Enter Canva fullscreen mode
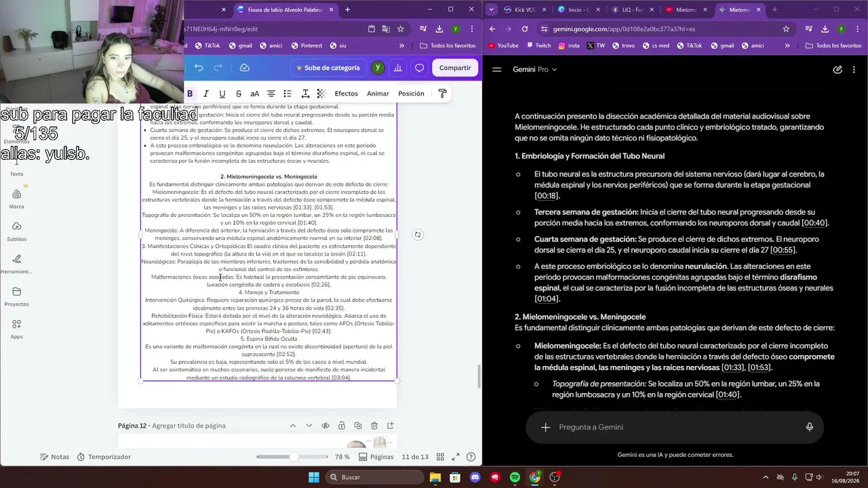This screenshot has width=868, height=488. click(456, 457)
